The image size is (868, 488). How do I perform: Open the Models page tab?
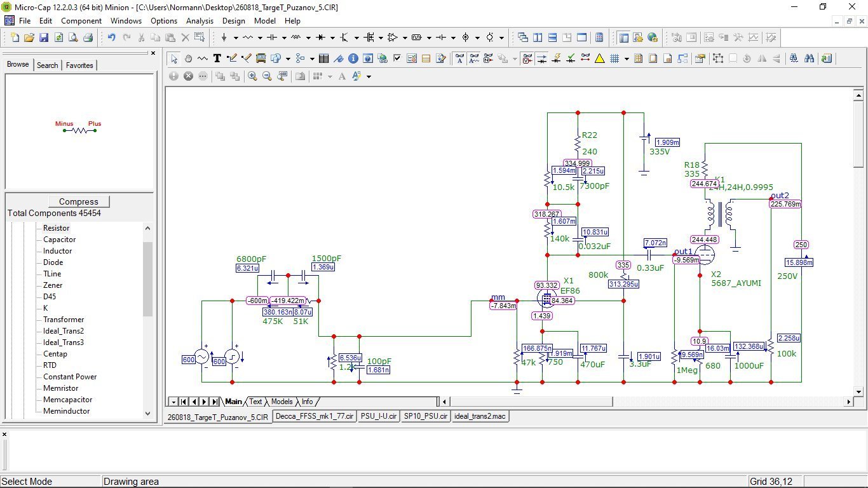tap(281, 402)
